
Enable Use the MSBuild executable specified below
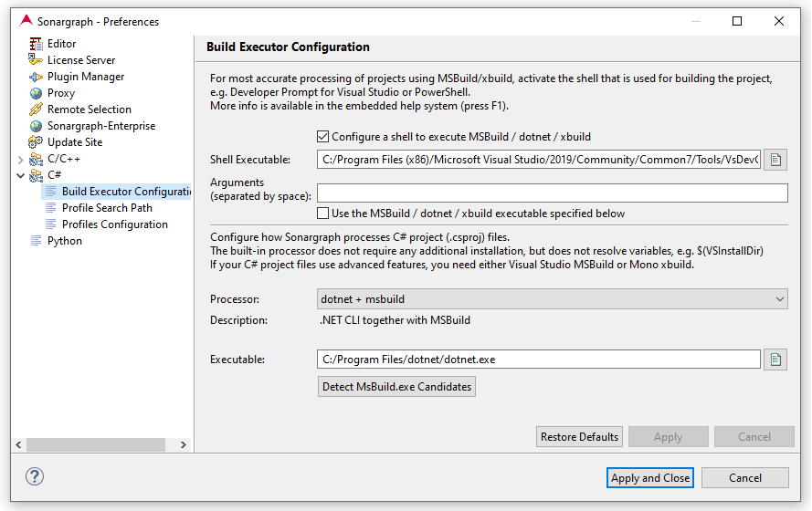click(x=322, y=214)
